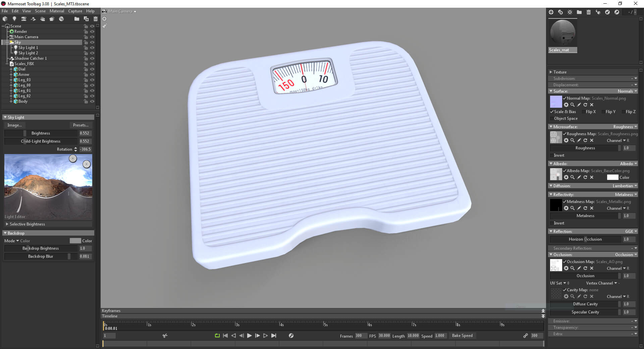Jump to the last frame of timeline
Image resolution: width=644 pixels, height=349 pixels.
click(x=274, y=336)
